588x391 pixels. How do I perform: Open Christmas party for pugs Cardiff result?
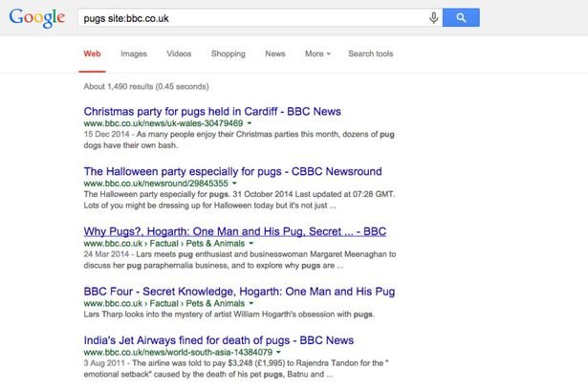[212, 112]
